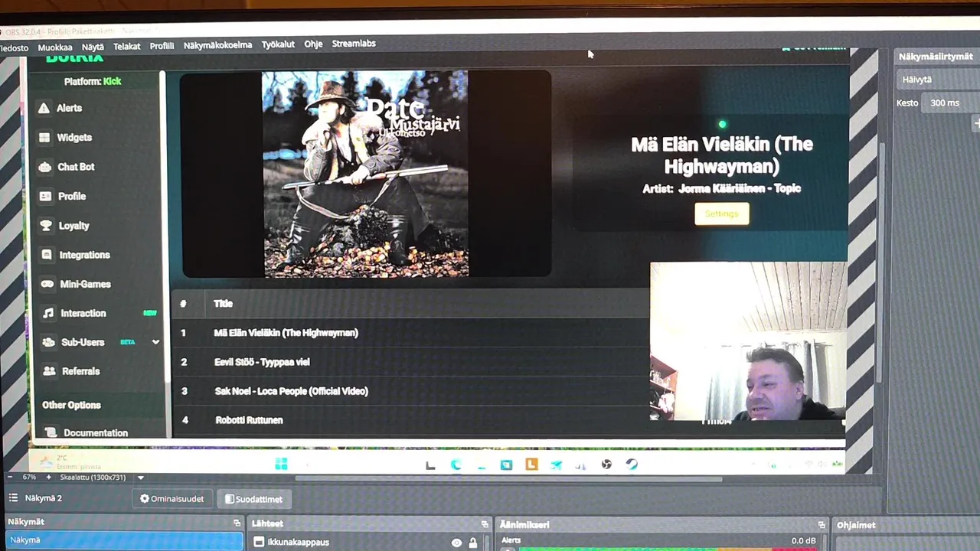Open the Muokkaa menu
Image resolution: width=980 pixels, height=551 pixels.
pyautogui.click(x=55, y=47)
